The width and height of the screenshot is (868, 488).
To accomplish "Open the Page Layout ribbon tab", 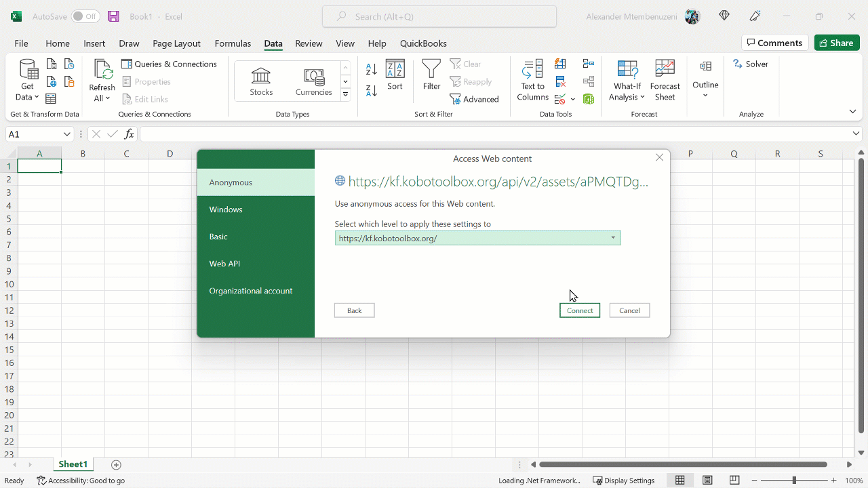I will click(176, 43).
